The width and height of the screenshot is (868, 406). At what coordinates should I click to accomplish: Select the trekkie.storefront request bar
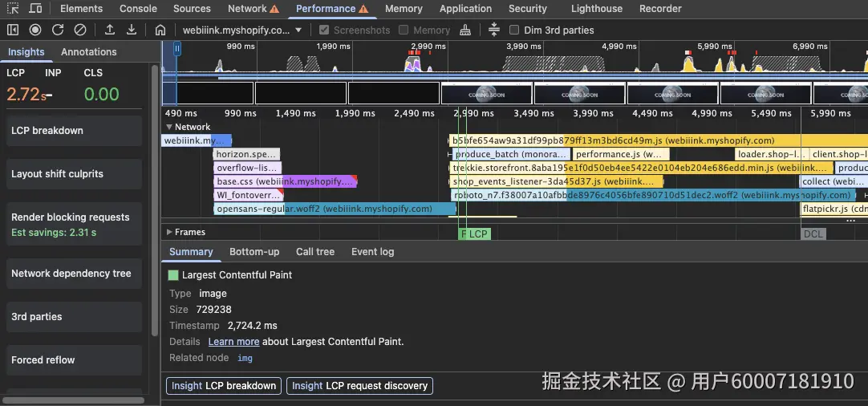[641, 168]
